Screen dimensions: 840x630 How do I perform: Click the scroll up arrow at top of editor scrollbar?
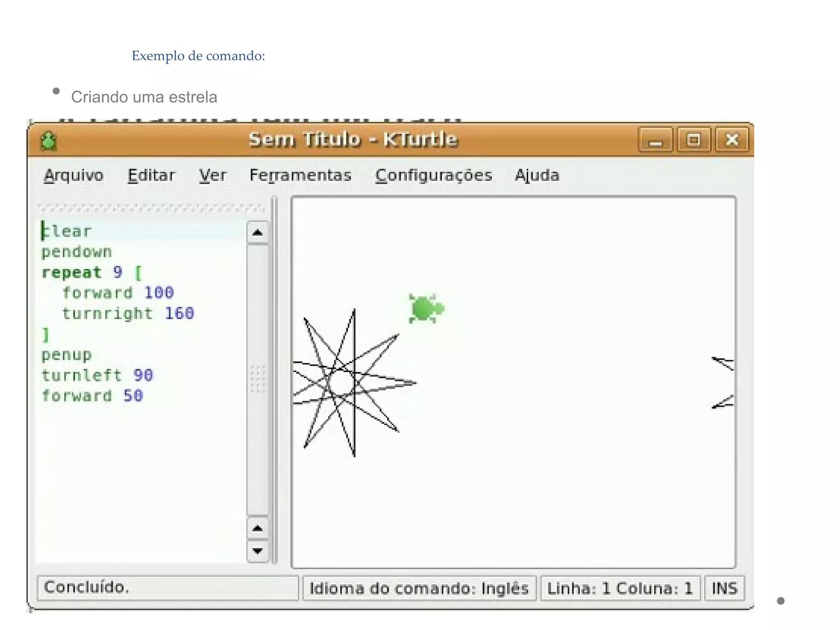pos(258,233)
